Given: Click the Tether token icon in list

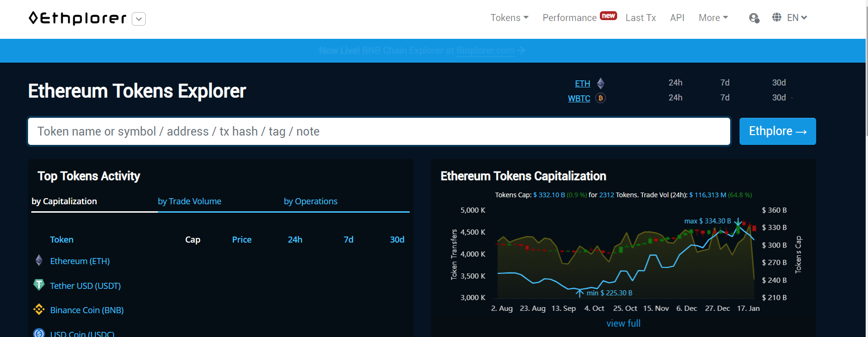Looking at the screenshot, I should click(39, 285).
